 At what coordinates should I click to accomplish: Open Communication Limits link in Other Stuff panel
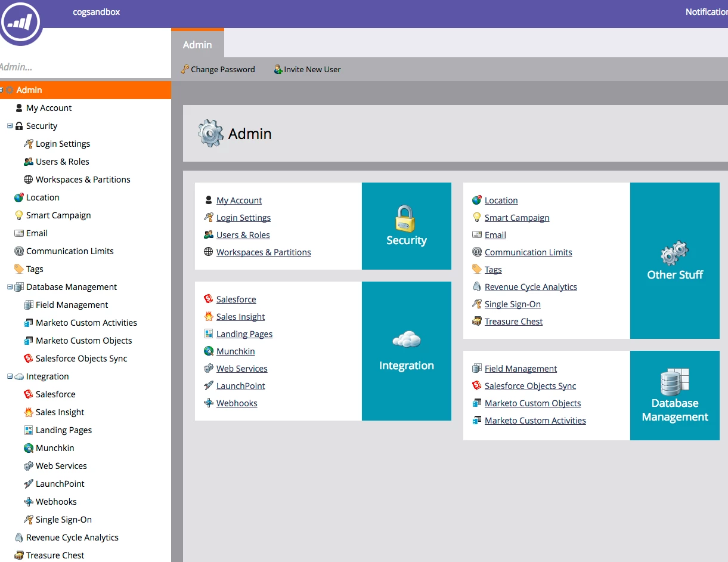528,252
